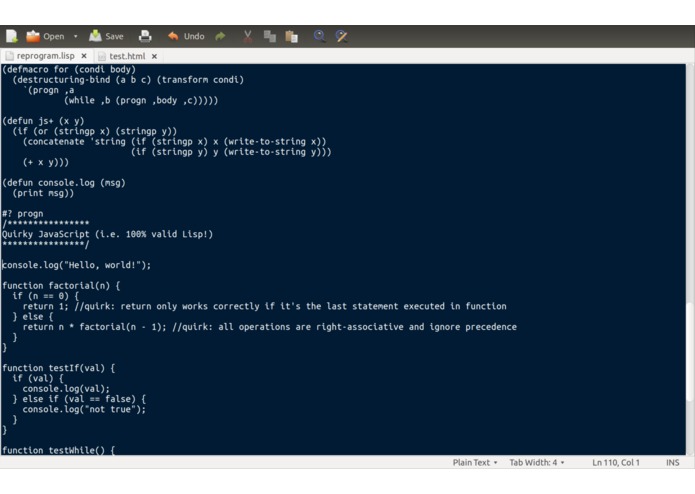Click the vertical scrollbar thumb
This screenshot has height=494, width=695.
tap(690, 351)
